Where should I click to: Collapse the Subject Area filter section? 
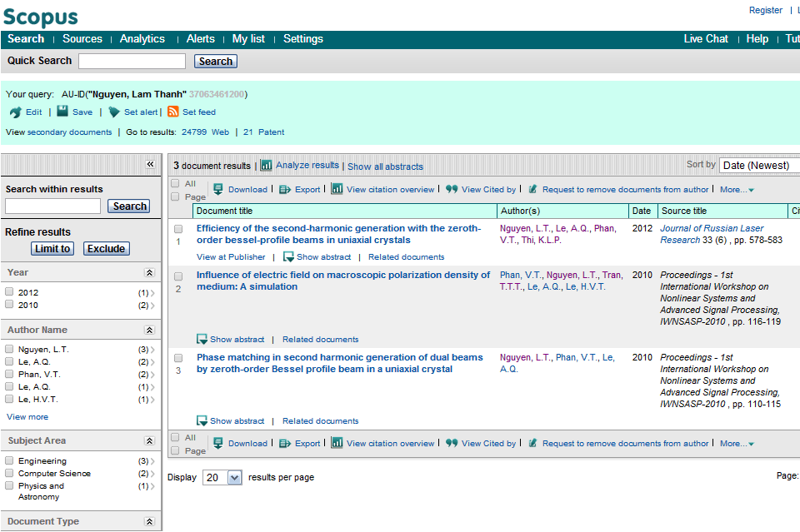149,440
